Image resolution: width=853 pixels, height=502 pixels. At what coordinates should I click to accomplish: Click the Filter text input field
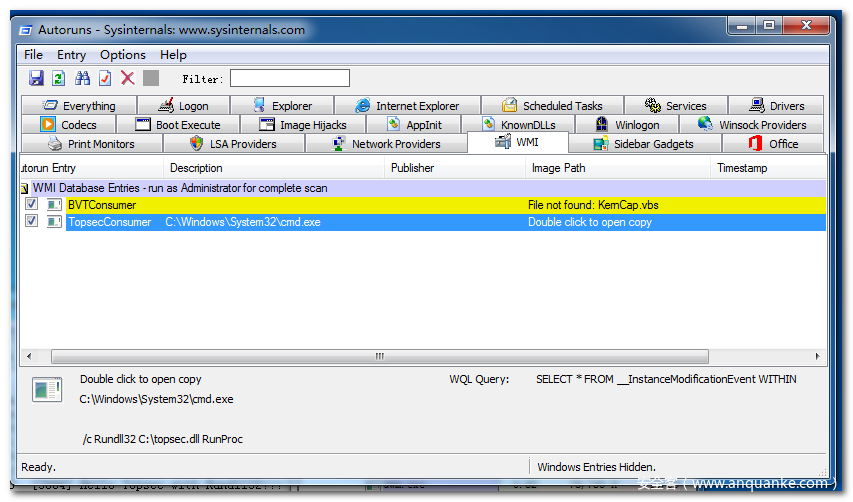pos(290,78)
